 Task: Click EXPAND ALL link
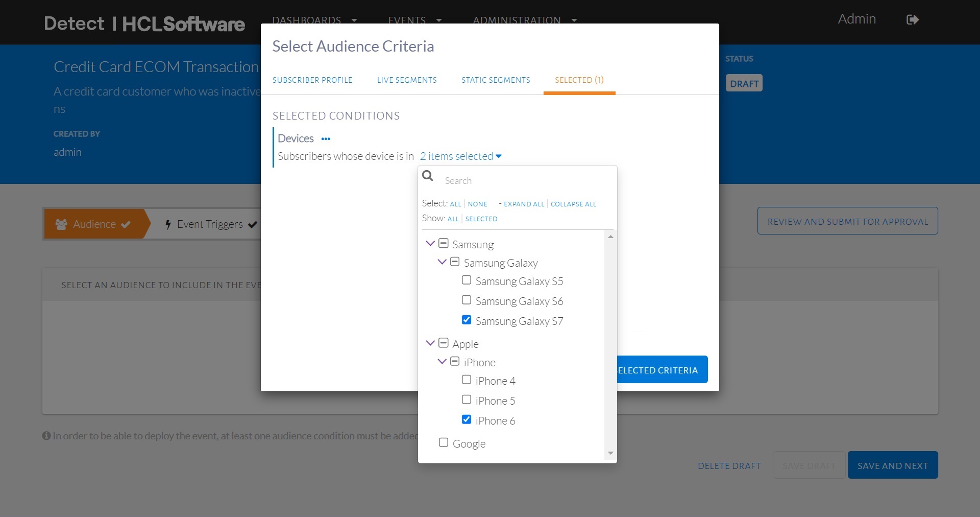(x=524, y=204)
